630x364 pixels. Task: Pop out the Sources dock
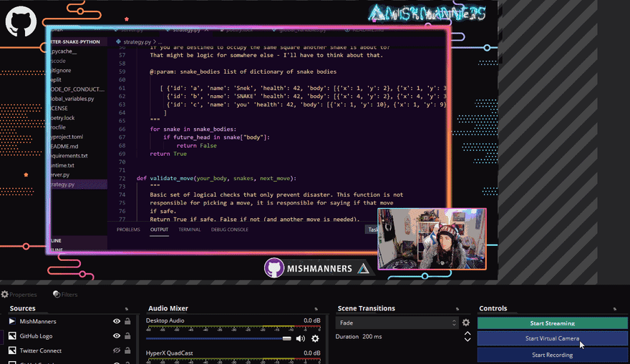click(x=127, y=309)
